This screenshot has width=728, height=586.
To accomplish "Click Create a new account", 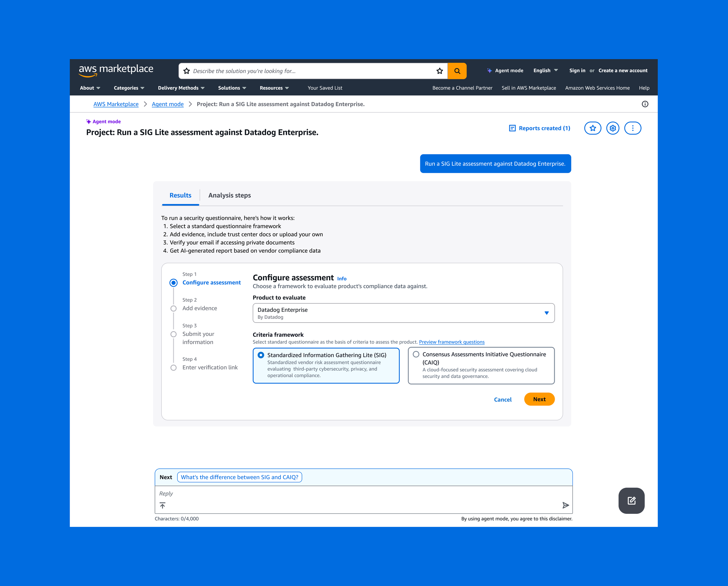I will (x=623, y=70).
